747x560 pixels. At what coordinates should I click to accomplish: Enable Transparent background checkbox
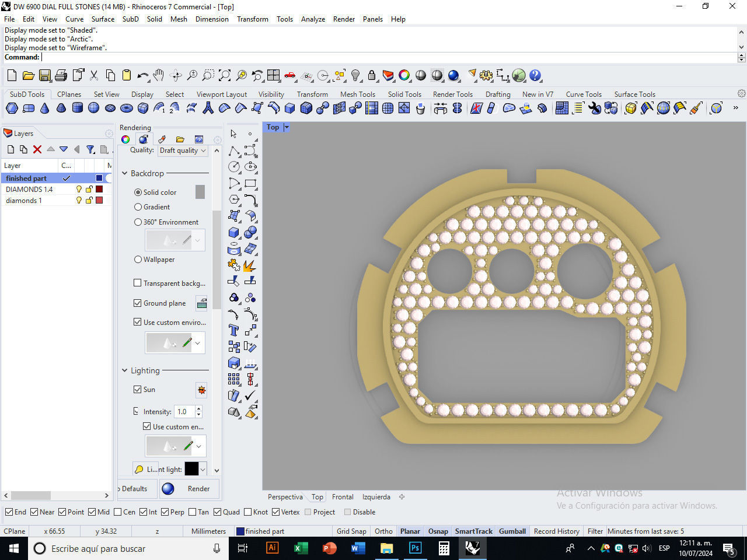[138, 283]
